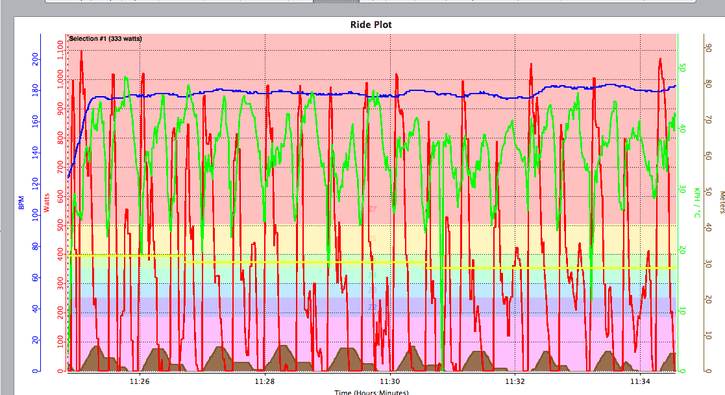Click the 160 tick on BPM axis

(x=35, y=121)
